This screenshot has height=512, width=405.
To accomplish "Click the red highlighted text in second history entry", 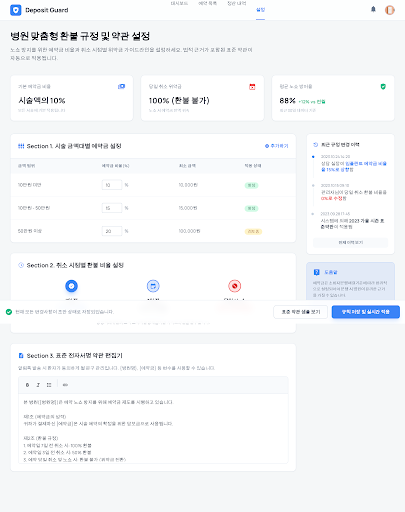I will coord(332,198).
